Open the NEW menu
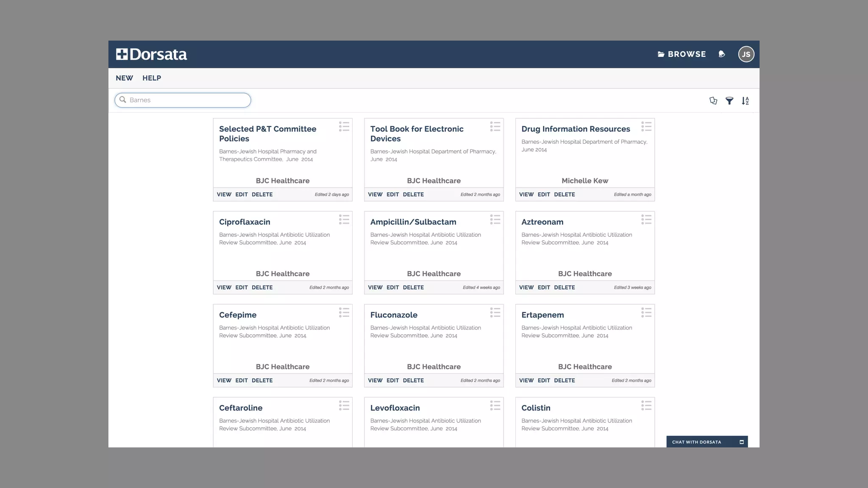868x488 pixels. pos(124,78)
